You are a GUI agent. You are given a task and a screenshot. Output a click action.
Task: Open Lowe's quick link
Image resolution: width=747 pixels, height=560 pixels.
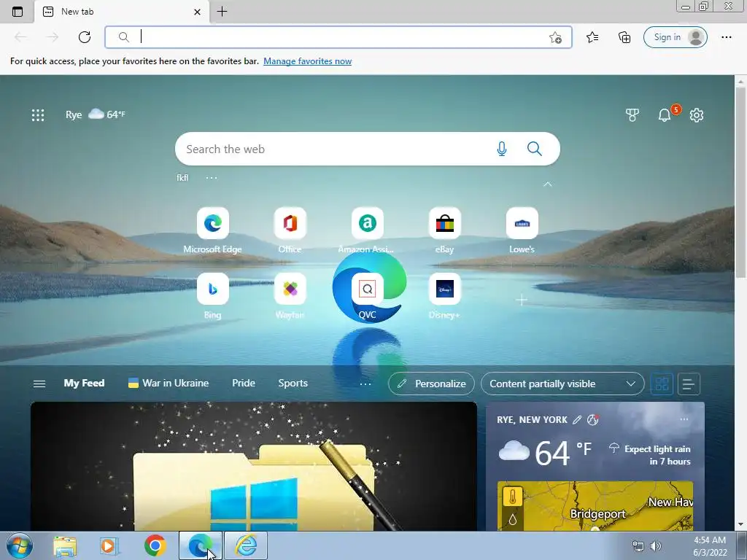click(x=522, y=230)
